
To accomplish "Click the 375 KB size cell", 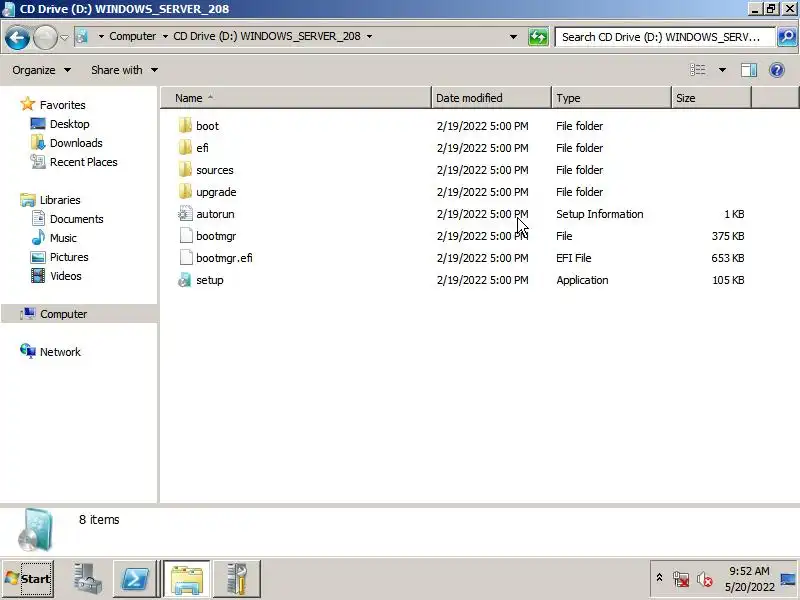I will pos(728,236).
